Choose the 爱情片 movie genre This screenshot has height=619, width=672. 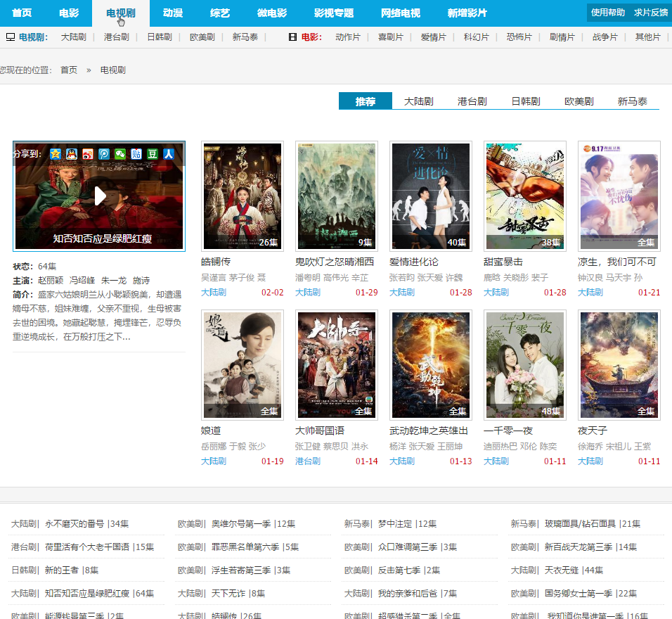[434, 37]
